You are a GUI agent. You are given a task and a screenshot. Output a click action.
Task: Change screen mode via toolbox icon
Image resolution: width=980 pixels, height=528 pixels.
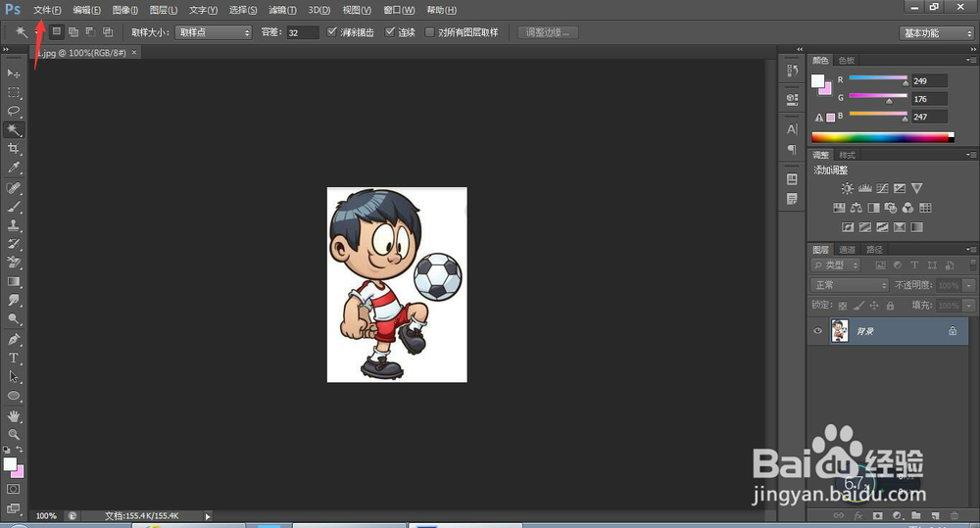13,508
